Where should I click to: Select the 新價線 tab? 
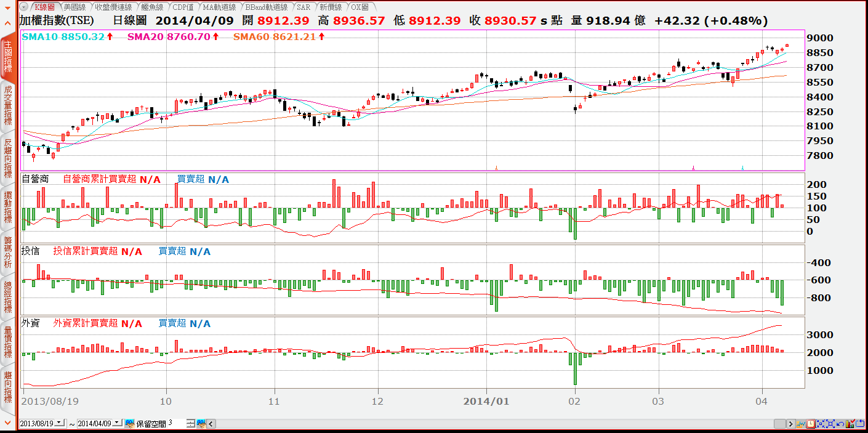click(x=331, y=7)
